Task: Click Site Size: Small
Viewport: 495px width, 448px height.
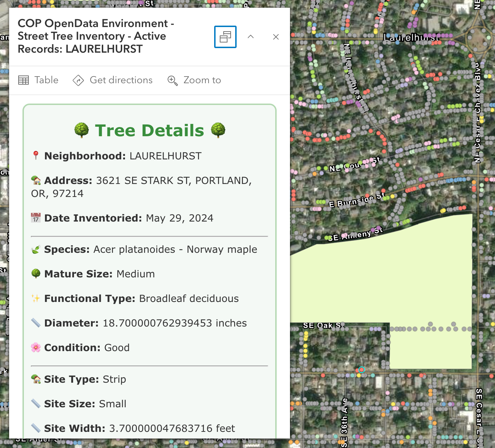Action: [79, 404]
